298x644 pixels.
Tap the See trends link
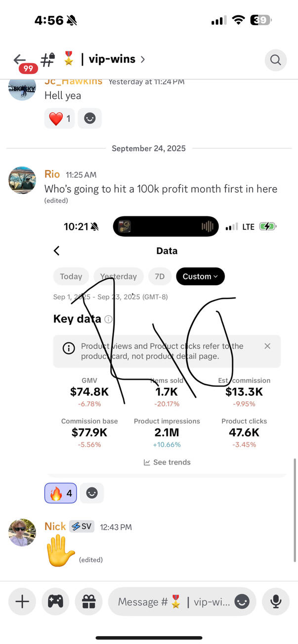tap(167, 462)
